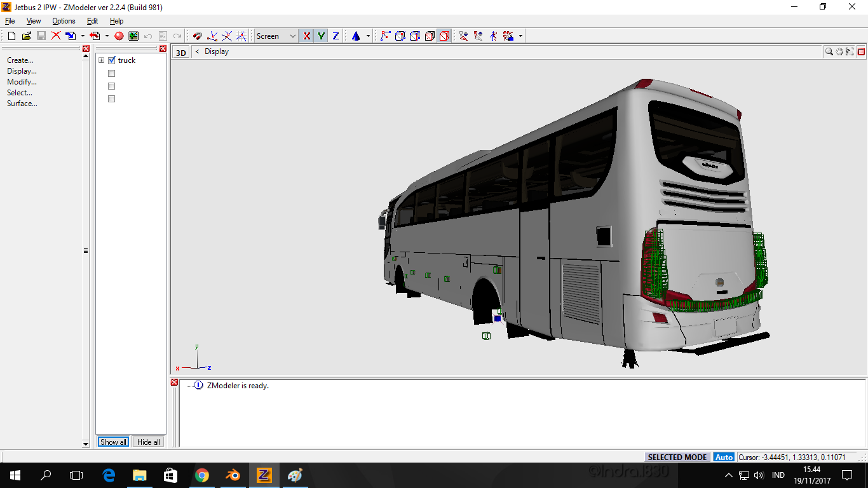Screen dimensions: 868x488
Task: Click the Hide all button
Action: coord(148,442)
